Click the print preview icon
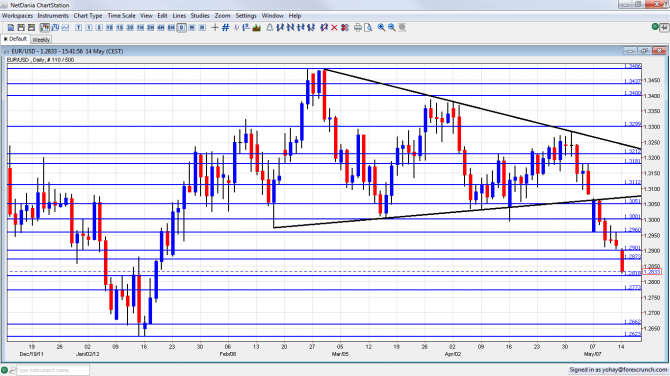The width and height of the screenshot is (670, 376). click(x=368, y=28)
